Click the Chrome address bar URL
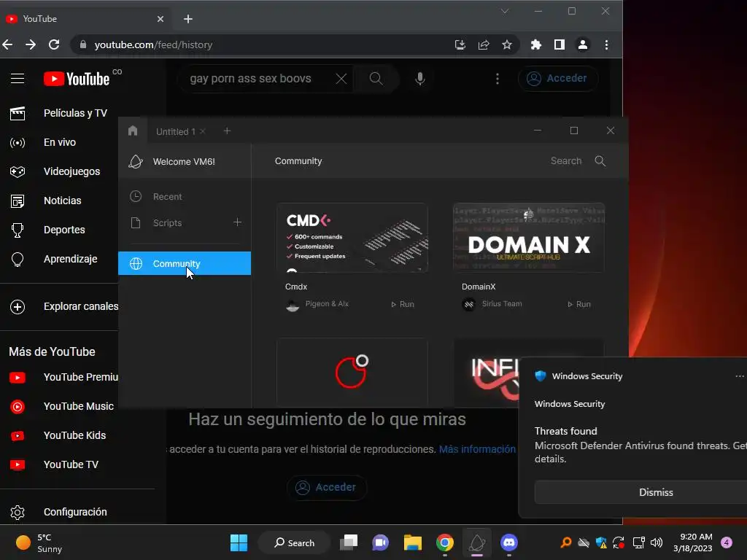Image resolution: width=747 pixels, height=560 pixels. tap(153, 44)
